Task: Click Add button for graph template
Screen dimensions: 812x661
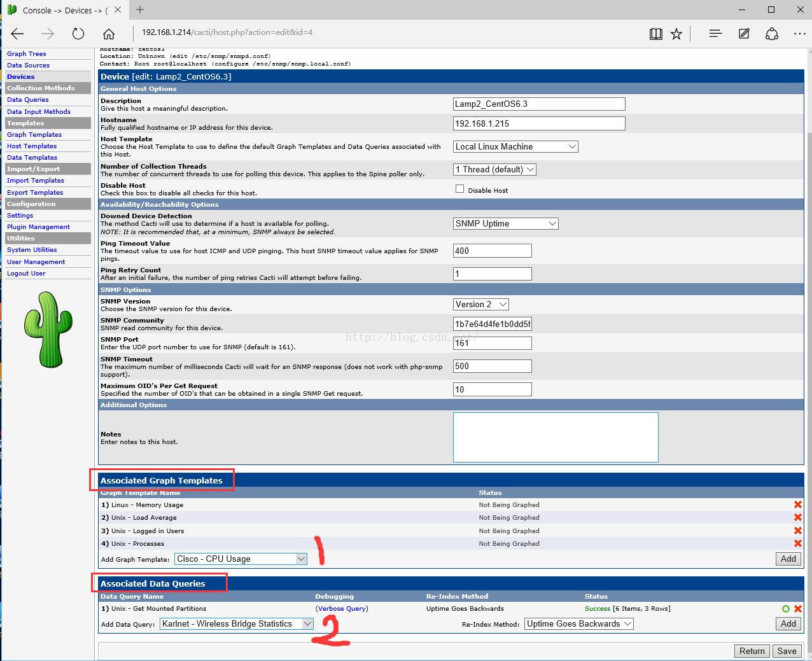Action: coord(788,559)
